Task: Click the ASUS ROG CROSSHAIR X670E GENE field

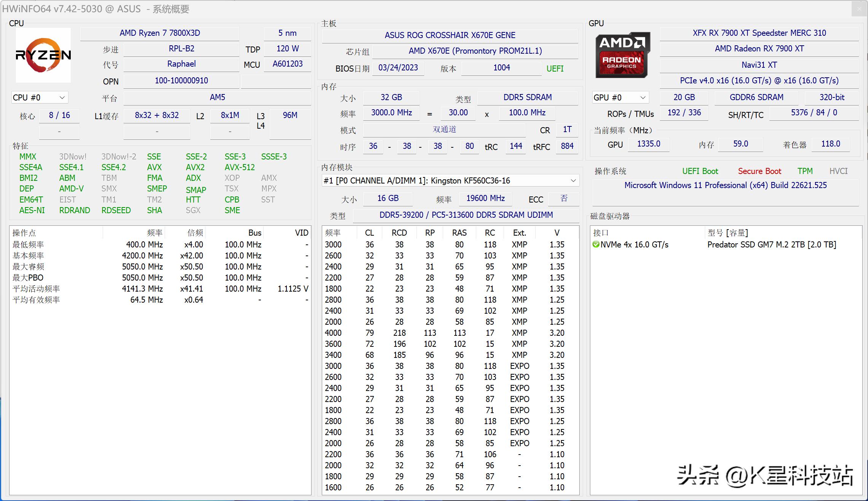Action: (450, 35)
